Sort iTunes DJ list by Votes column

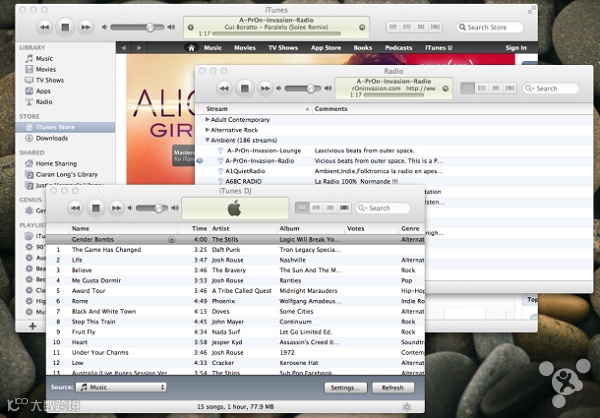[x=371, y=229]
